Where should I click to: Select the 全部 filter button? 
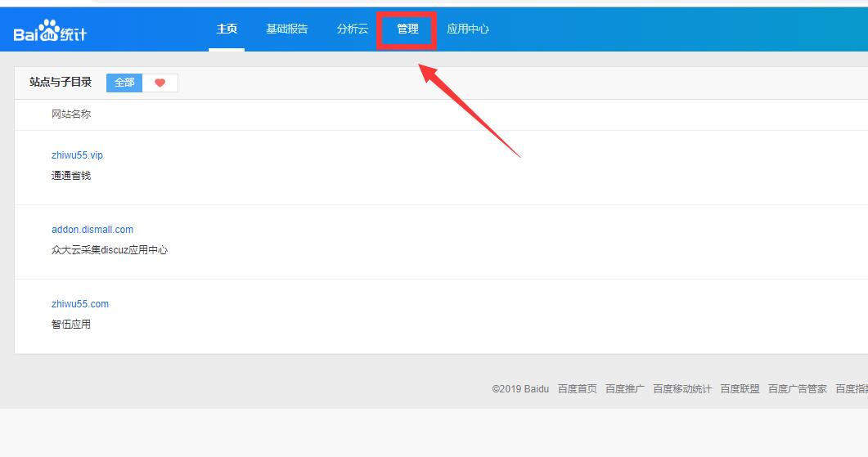click(x=124, y=83)
